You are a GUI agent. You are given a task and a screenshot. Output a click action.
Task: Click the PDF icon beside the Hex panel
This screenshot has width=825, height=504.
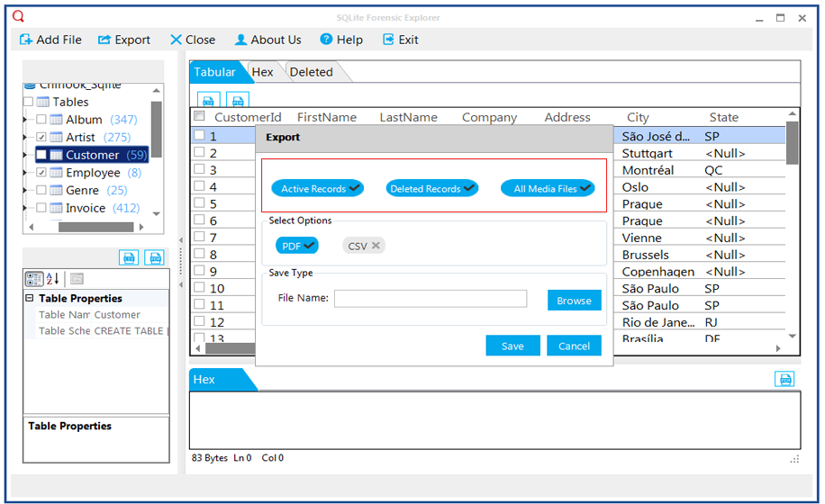[784, 379]
